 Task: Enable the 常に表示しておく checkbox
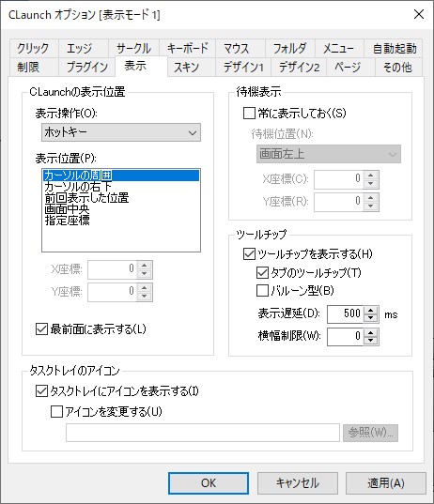pyautogui.click(x=249, y=114)
